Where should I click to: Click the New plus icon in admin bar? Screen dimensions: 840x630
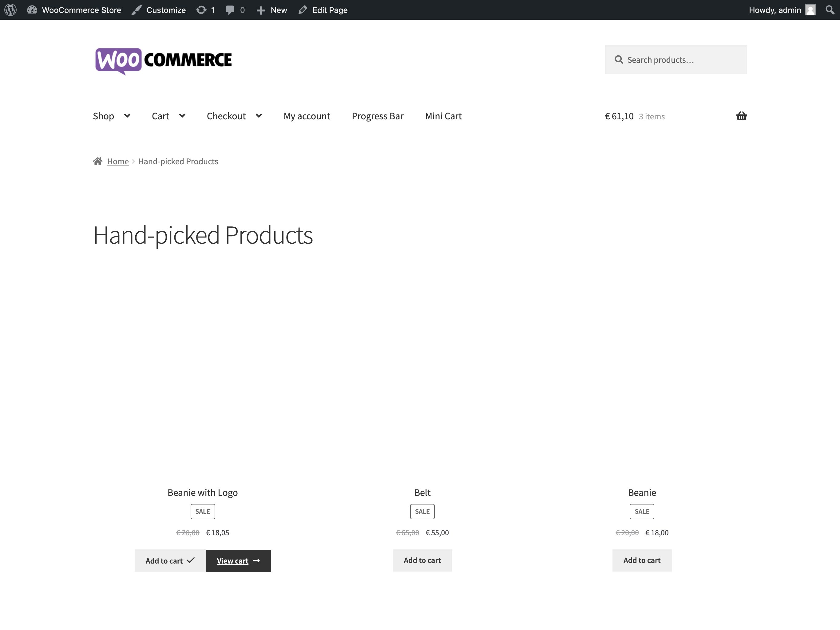pos(261,10)
